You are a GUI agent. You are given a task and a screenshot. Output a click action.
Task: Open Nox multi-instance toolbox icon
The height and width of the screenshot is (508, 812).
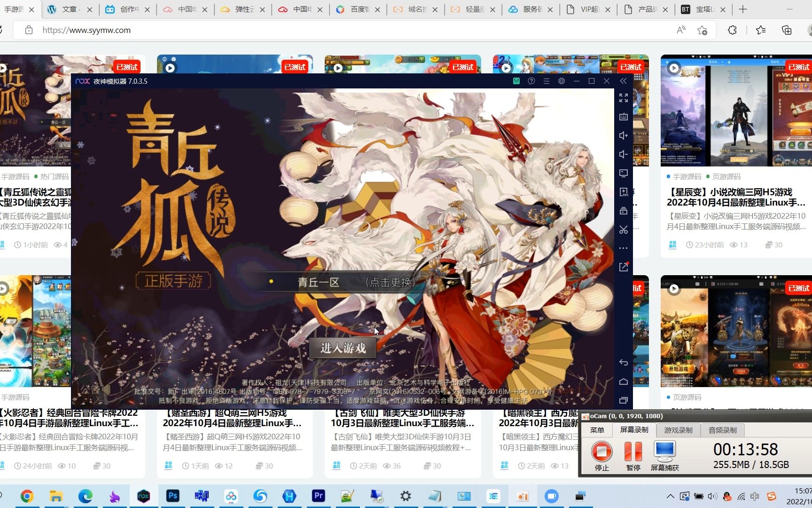[624, 211]
